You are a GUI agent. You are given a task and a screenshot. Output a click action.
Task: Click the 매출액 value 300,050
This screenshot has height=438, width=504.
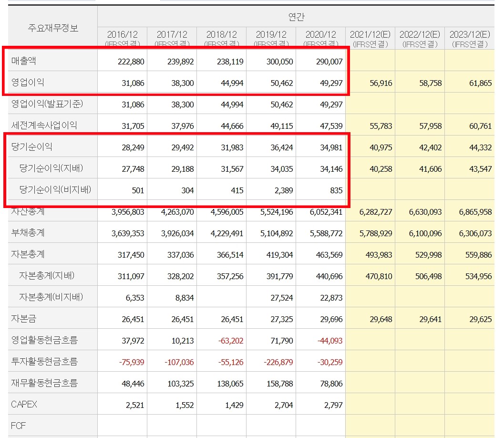point(279,62)
